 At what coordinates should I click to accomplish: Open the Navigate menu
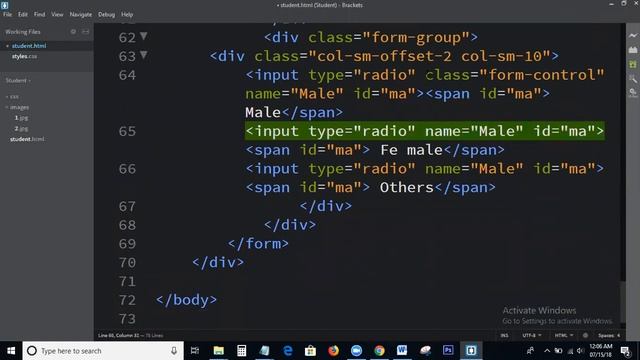(x=80, y=14)
